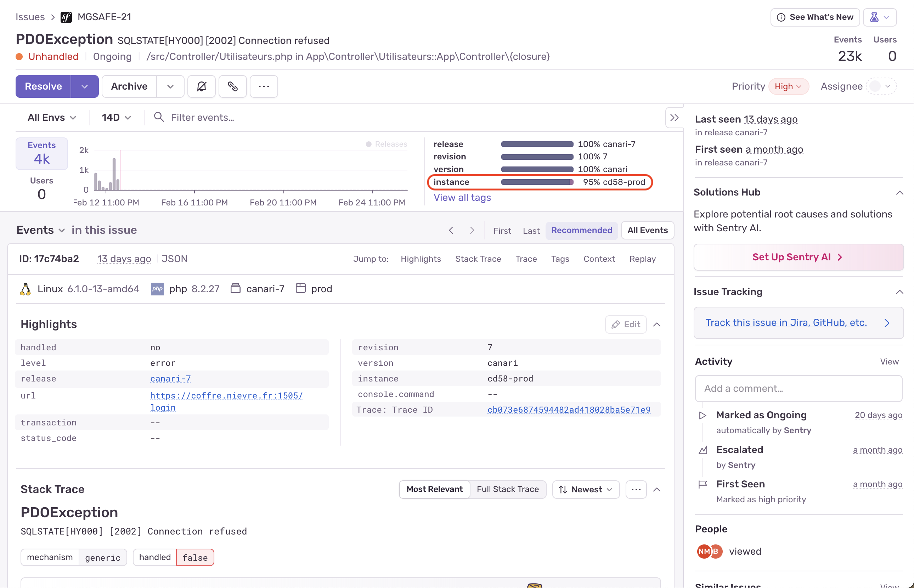Click the release package icon near canari-7
This screenshot has height=588, width=914.
tap(236, 288)
